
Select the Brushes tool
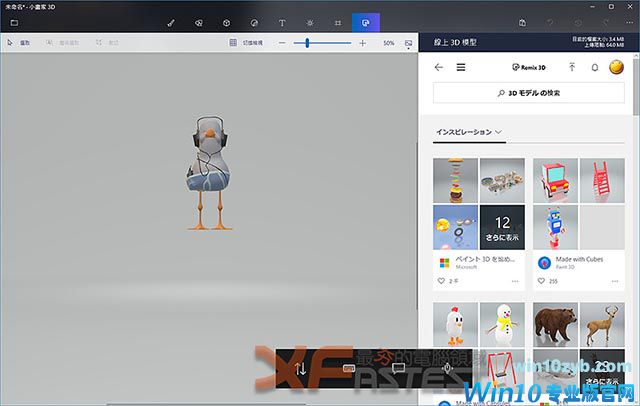[x=171, y=23]
